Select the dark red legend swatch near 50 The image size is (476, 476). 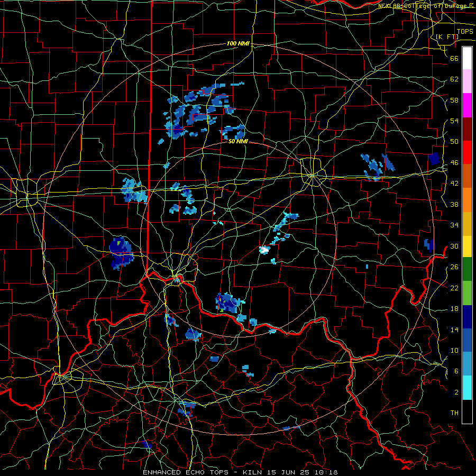[467, 129]
